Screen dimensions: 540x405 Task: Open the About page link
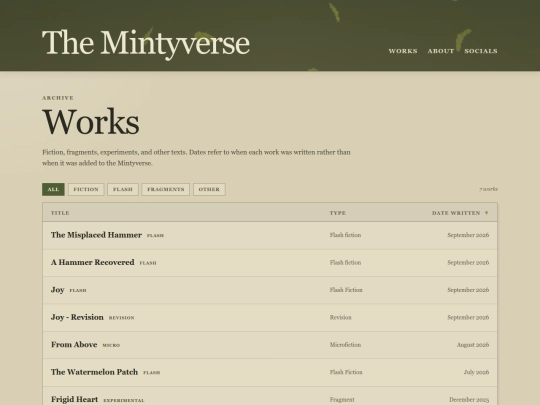440,51
